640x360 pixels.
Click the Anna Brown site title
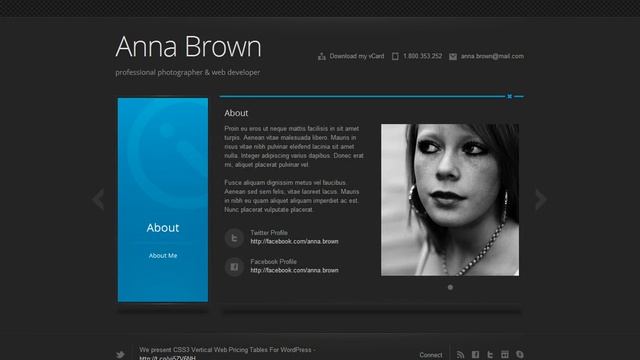[188, 47]
